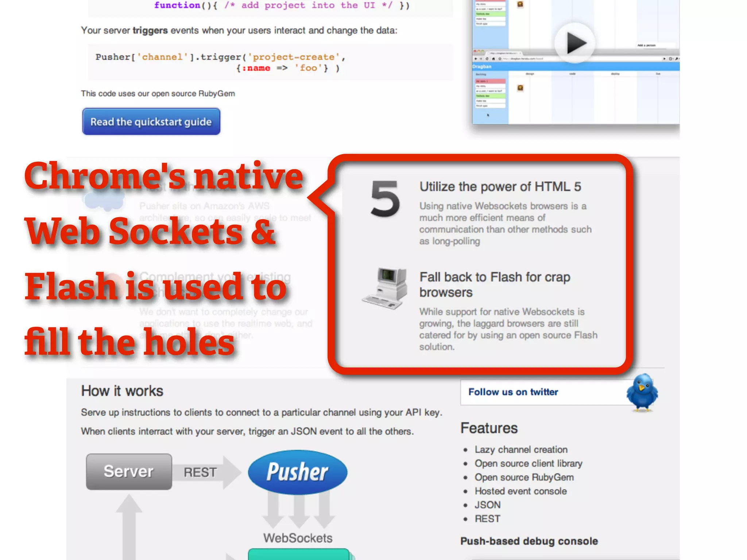
Task: Click the REST feature list item
Action: click(487, 519)
